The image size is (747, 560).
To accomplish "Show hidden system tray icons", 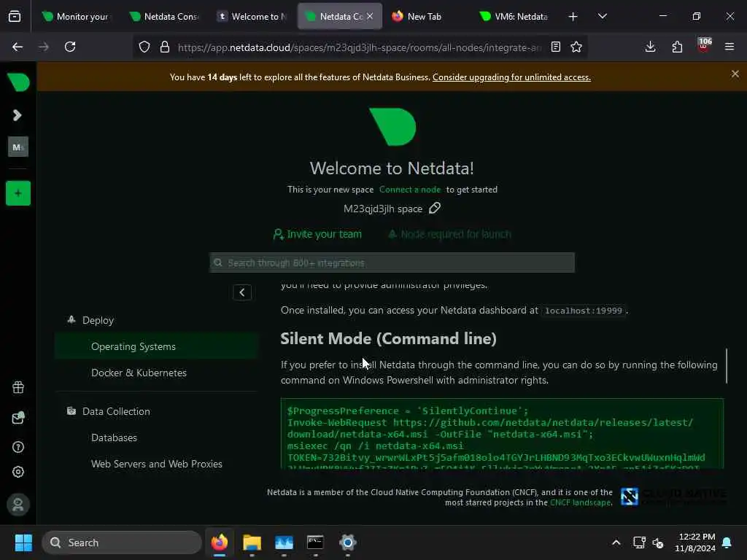I will [616, 542].
